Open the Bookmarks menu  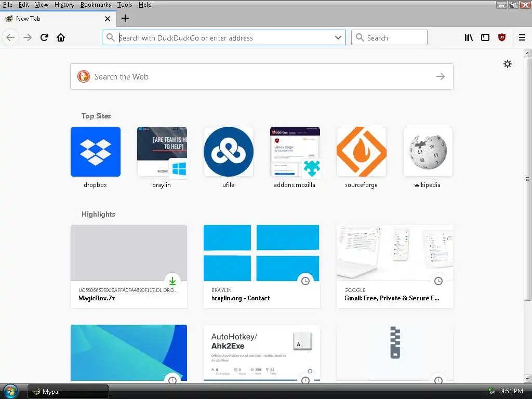pos(96,4)
